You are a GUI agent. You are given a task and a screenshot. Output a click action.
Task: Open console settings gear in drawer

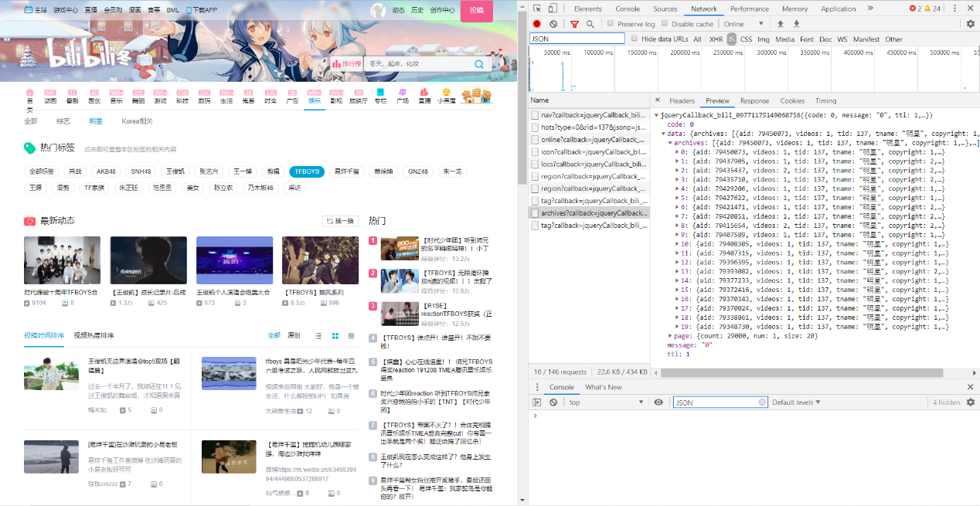(x=971, y=402)
